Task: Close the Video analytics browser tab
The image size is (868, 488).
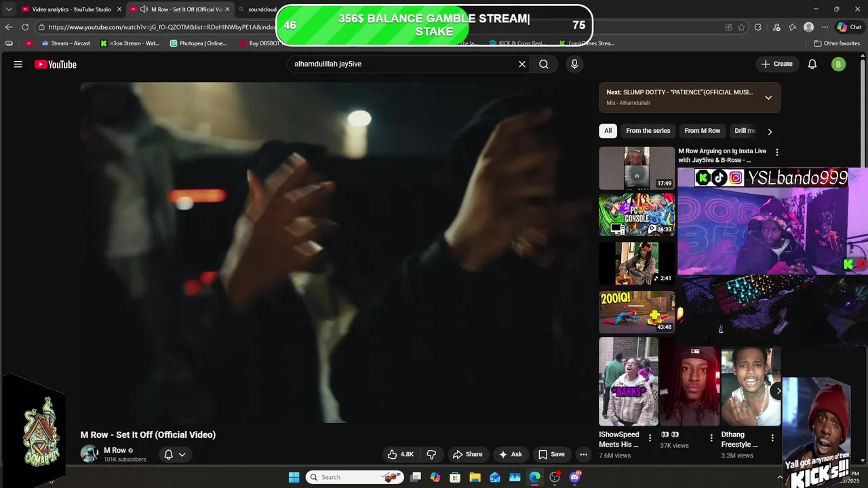Action: pyautogui.click(x=119, y=9)
